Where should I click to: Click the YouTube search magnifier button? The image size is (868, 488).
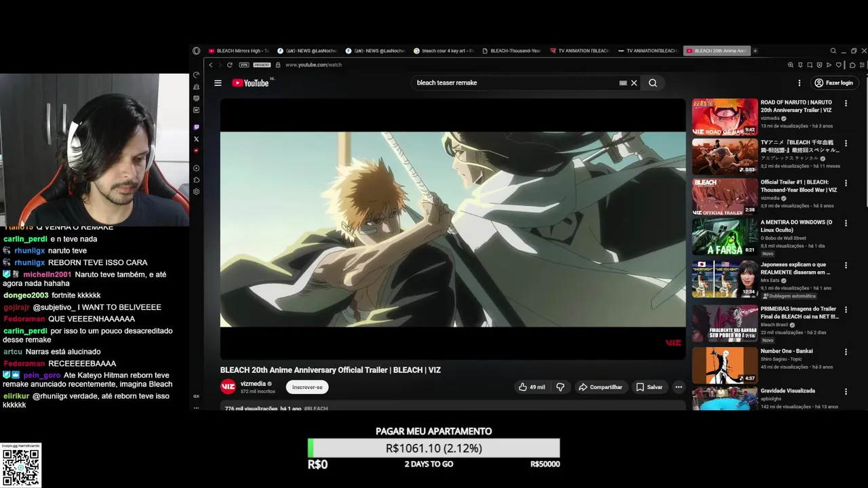point(652,83)
